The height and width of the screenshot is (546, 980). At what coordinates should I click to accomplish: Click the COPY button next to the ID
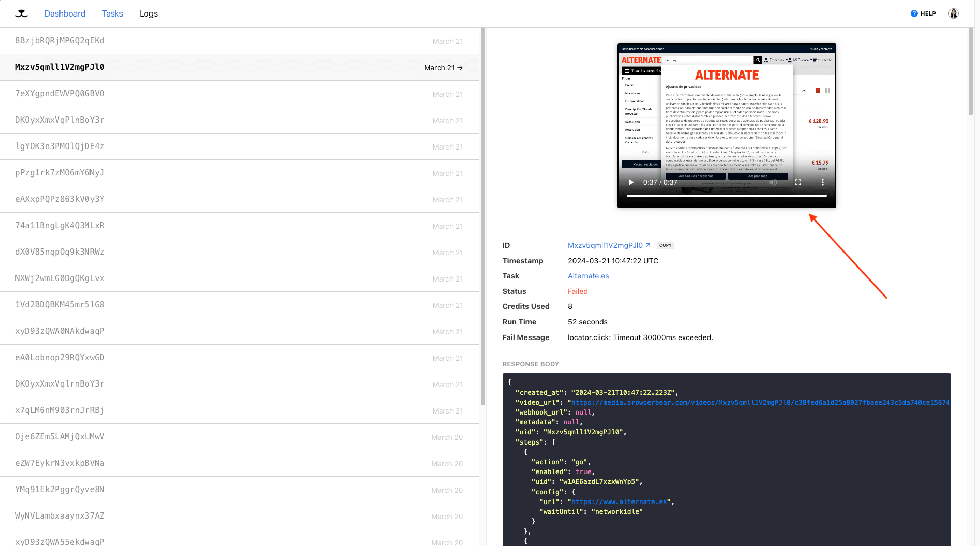[x=665, y=245]
